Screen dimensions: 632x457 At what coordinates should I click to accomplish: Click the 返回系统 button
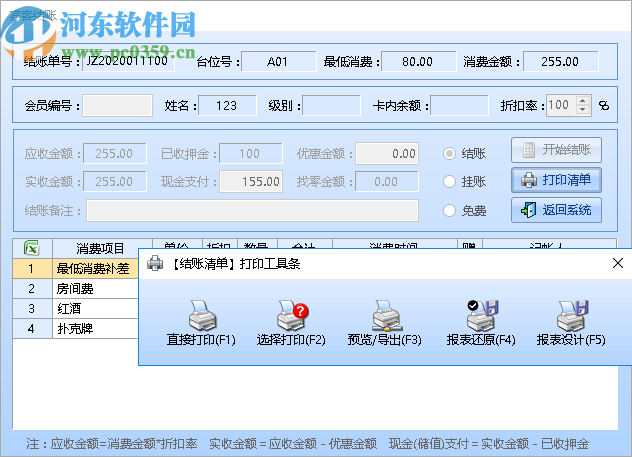pos(556,210)
